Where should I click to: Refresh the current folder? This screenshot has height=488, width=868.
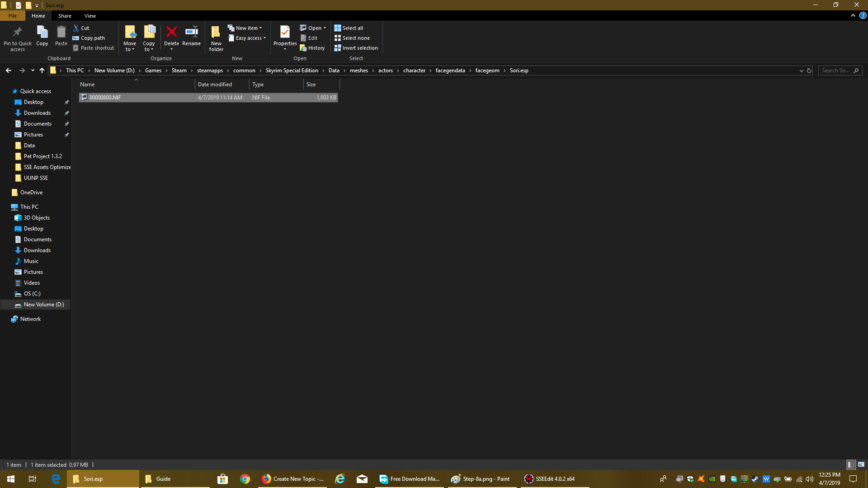tap(809, 70)
